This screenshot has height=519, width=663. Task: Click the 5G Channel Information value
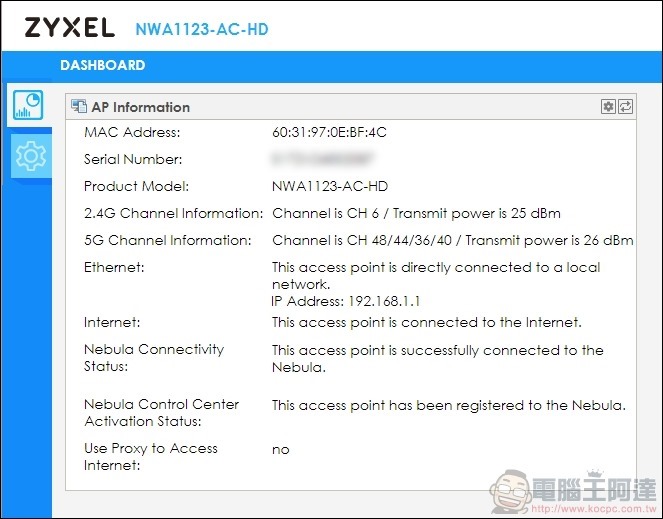click(x=453, y=240)
